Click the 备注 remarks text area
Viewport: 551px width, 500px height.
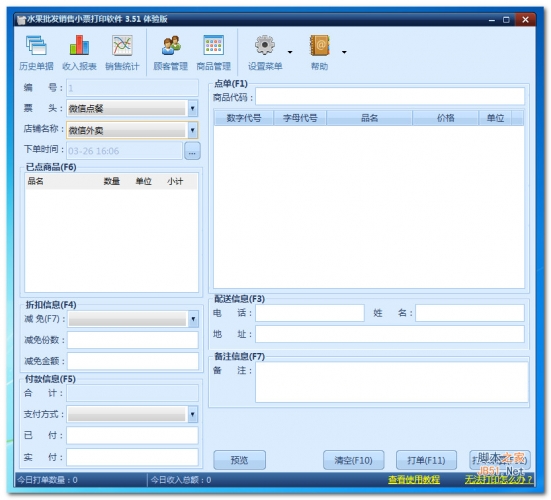click(391, 382)
